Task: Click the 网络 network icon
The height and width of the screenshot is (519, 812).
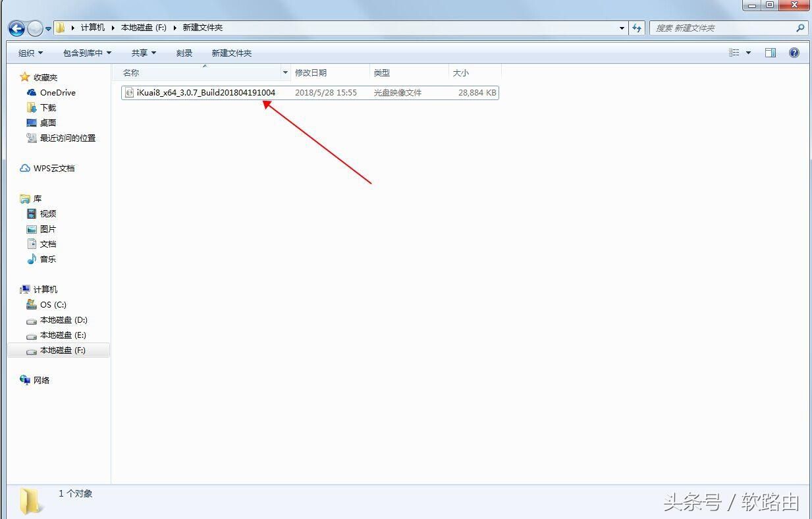Action: 25,381
